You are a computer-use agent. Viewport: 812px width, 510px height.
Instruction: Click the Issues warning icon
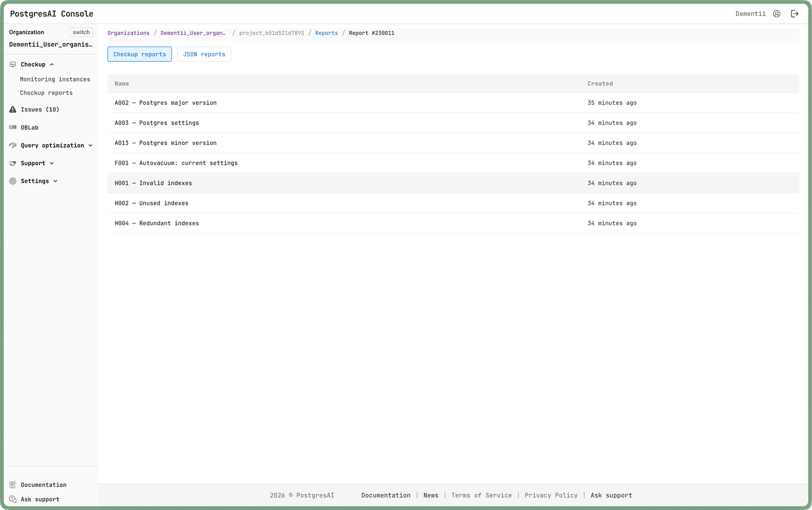pyautogui.click(x=12, y=109)
